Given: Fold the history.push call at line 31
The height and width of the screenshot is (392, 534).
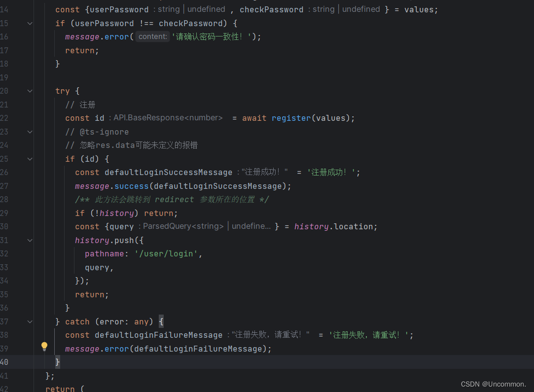Looking at the screenshot, I should tap(30, 241).
